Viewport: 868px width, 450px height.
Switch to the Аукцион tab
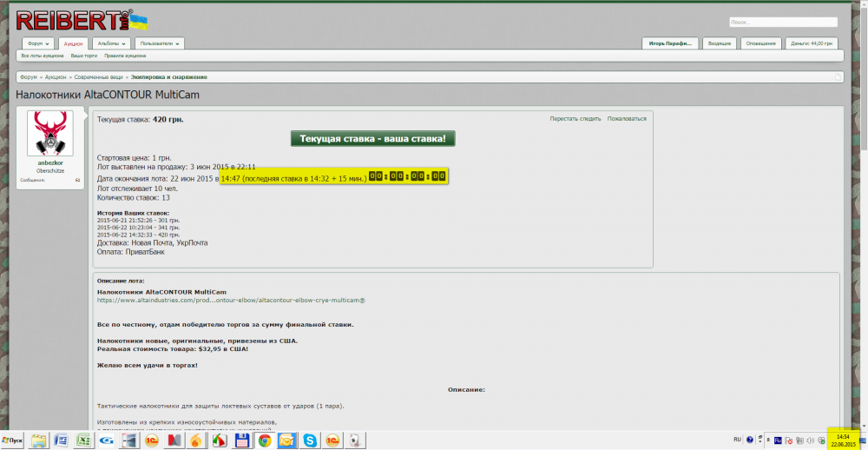(x=74, y=43)
